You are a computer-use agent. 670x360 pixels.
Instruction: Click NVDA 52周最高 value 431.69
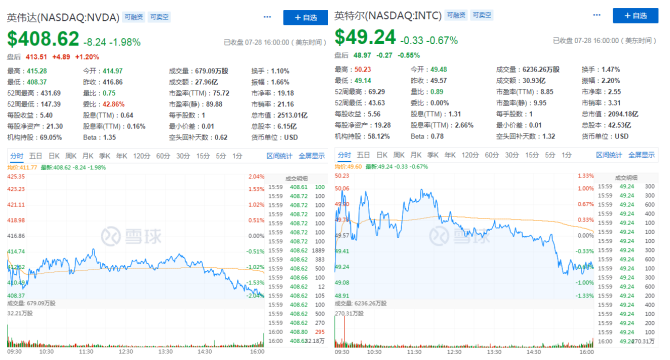51,93
